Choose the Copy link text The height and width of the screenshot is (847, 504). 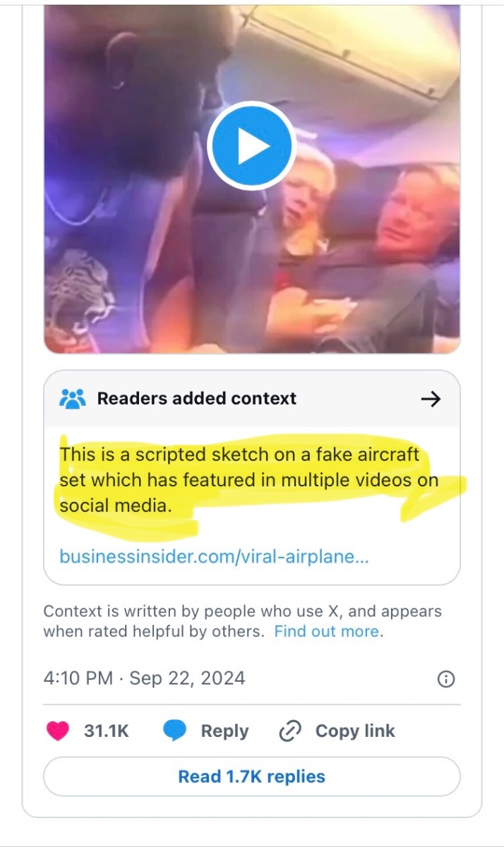click(x=355, y=731)
